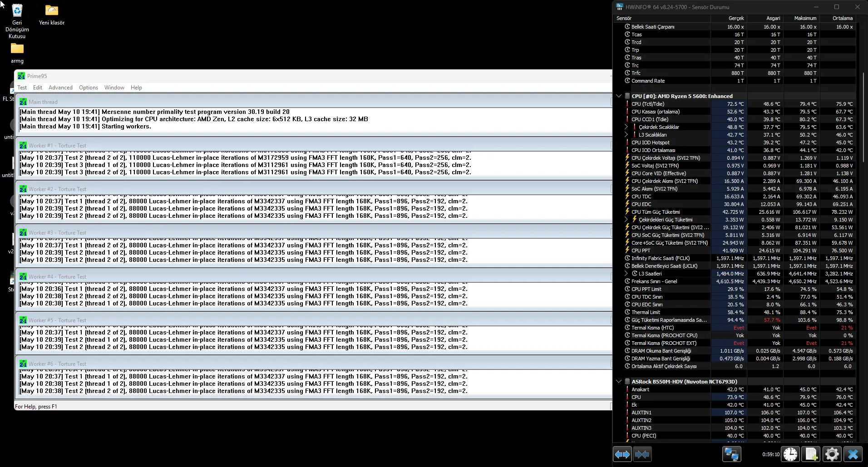
Task: Expand the L3 Saatleri row
Action: coord(626,274)
